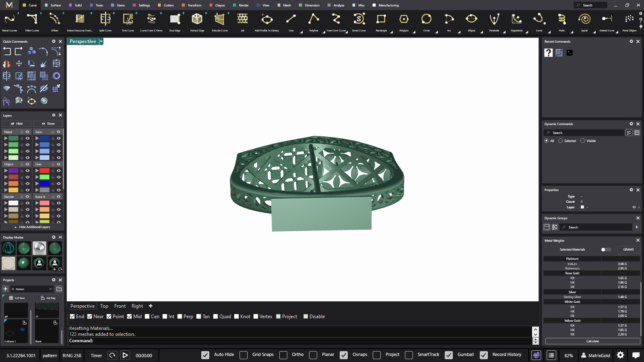
Task: Pick the purple Object layer swatch
Action: [14, 171]
